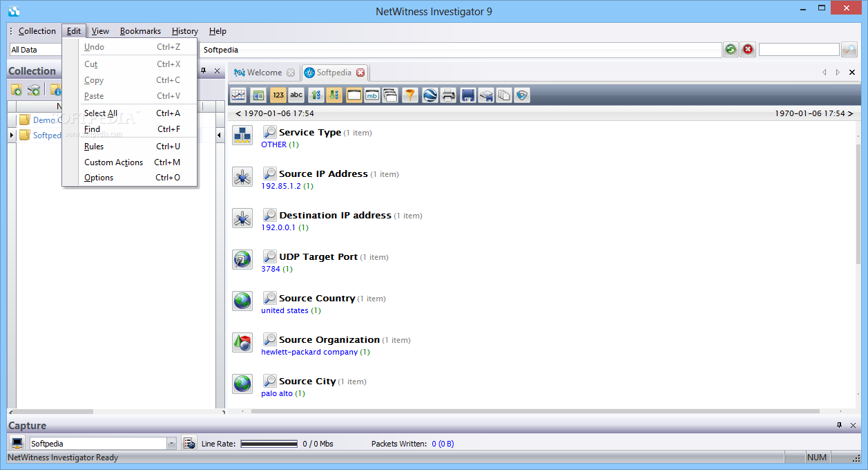The image size is (868, 470).
Task: Click the 192.0.0.1 destination IP link
Action: pyautogui.click(x=278, y=227)
